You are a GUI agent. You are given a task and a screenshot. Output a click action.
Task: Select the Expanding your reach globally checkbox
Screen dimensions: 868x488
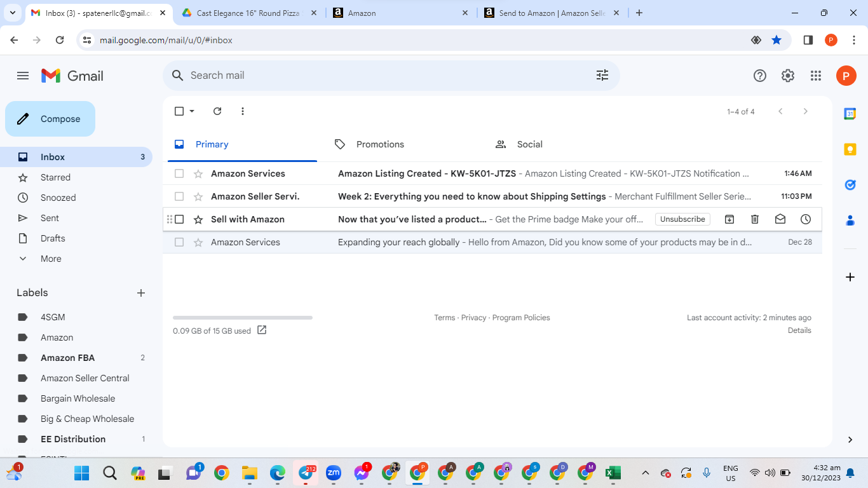click(179, 242)
